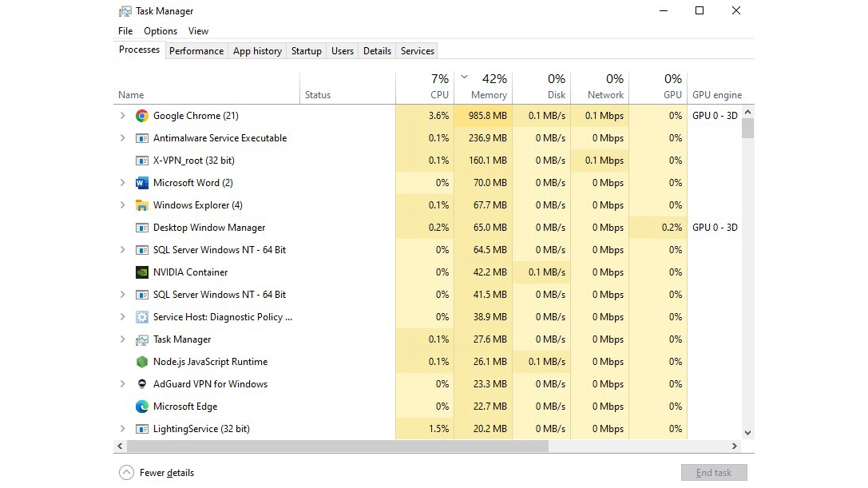Open the Services tab

point(418,51)
